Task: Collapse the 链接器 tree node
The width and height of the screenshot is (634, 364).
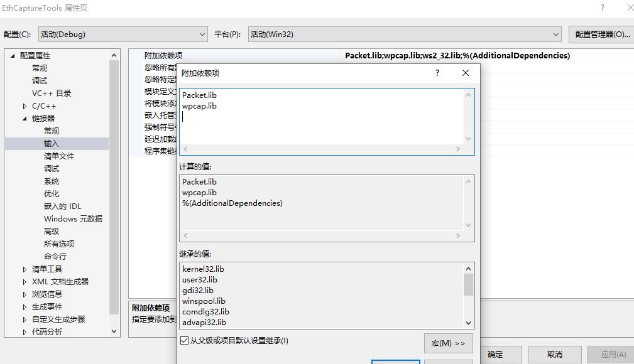Action: 25,117
